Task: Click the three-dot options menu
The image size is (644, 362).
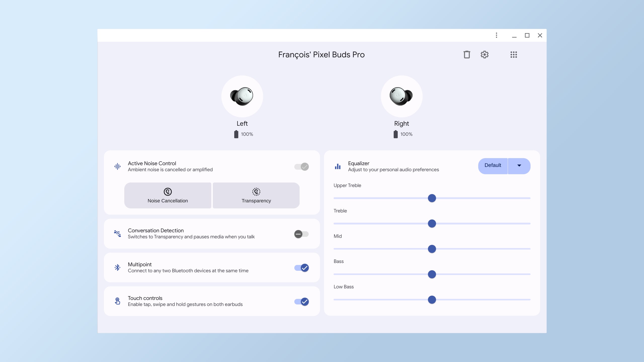Action: [x=496, y=35]
